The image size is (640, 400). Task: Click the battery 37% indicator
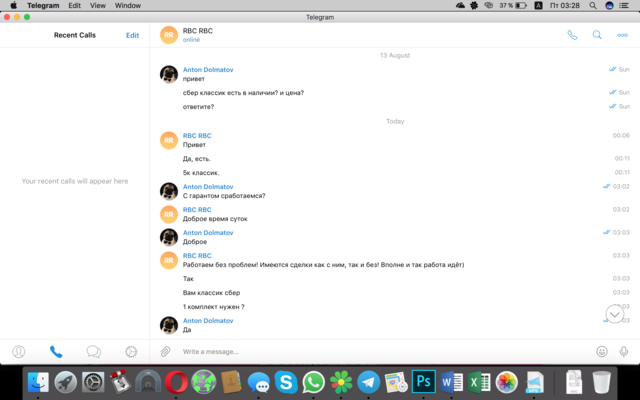(x=513, y=6)
